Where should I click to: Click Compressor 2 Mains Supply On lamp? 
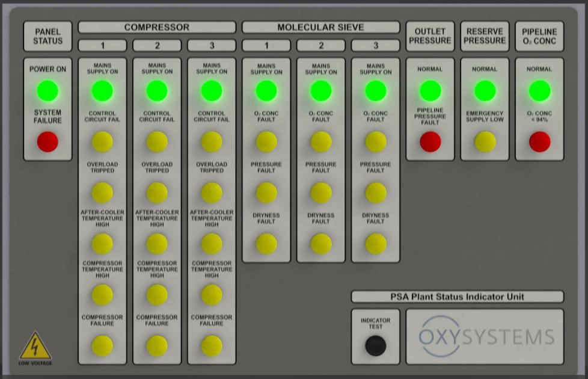tap(157, 91)
